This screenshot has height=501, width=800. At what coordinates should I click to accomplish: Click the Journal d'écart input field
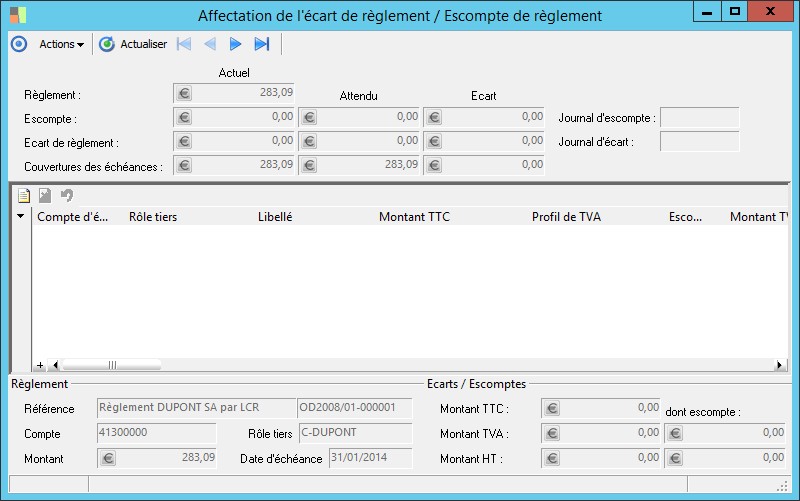click(699, 141)
